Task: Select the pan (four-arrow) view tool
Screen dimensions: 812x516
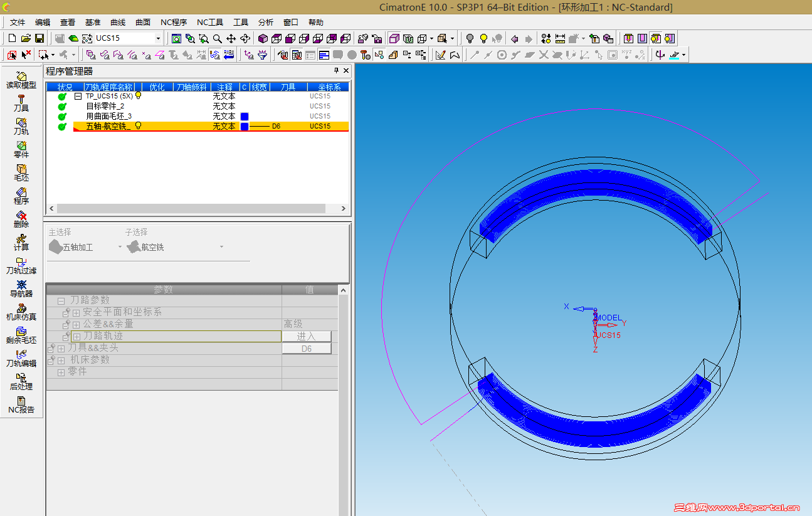Action: pyautogui.click(x=231, y=38)
